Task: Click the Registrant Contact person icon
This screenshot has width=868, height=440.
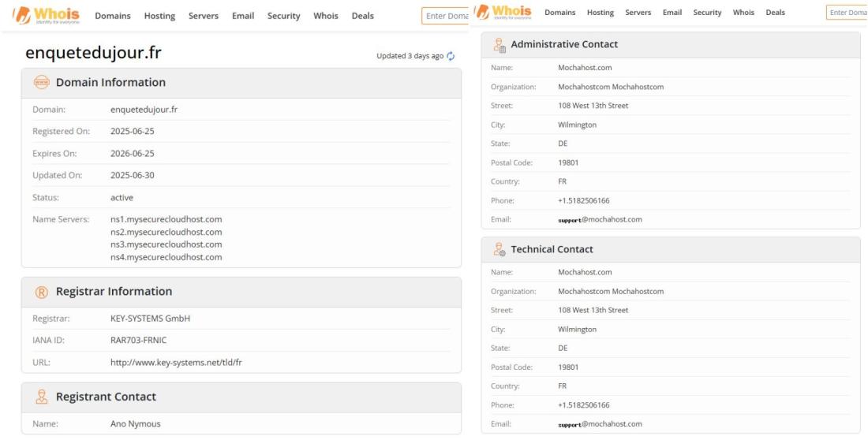Action: point(40,397)
